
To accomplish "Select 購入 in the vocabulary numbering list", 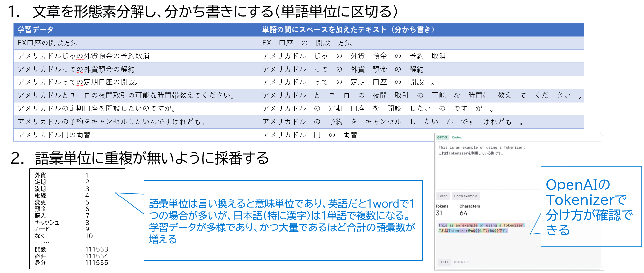I will click(x=41, y=216).
